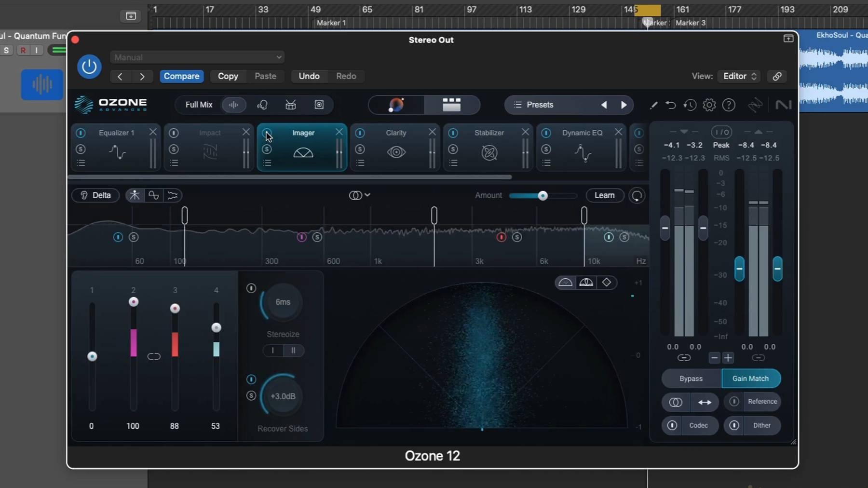Click the swap channels arrows icon
Image resolution: width=868 pixels, height=488 pixels.
(705, 402)
